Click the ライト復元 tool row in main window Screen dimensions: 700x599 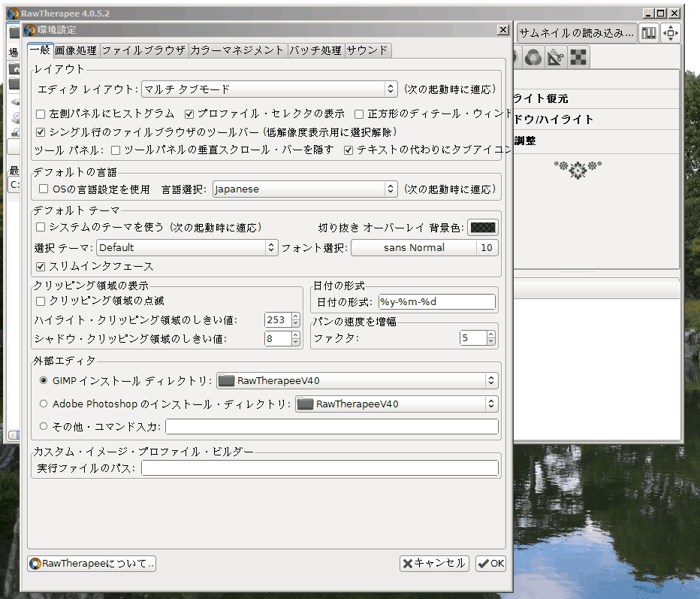(596, 98)
